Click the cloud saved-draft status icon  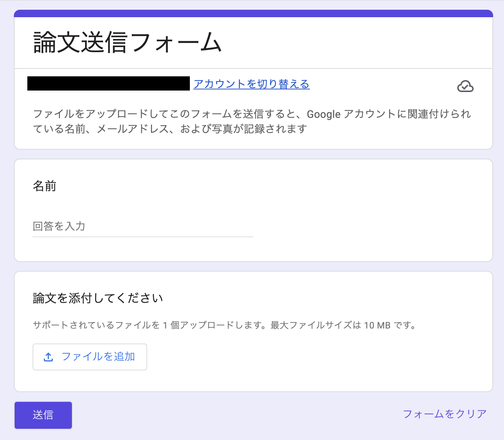(465, 86)
